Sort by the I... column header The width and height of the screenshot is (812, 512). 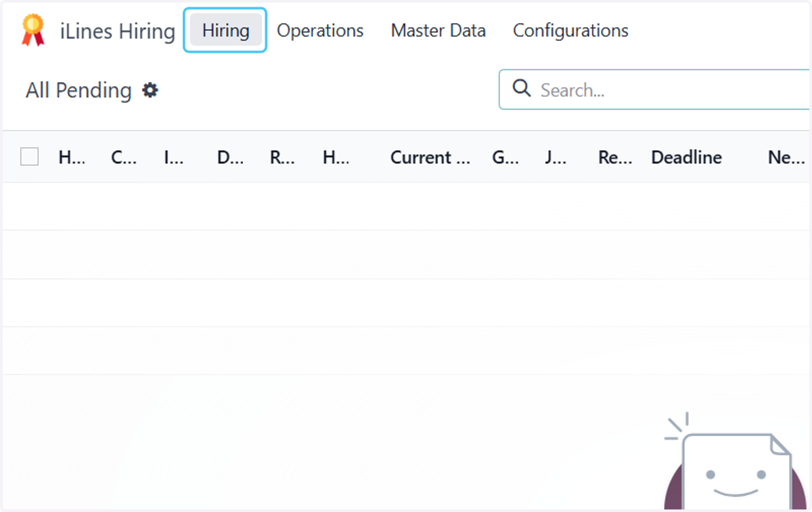[x=174, y=157]
